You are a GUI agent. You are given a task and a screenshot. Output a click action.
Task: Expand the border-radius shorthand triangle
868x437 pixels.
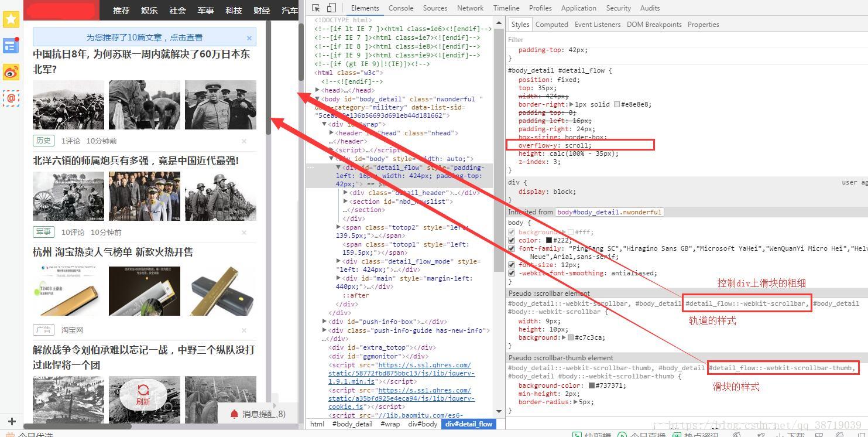coord(576,402)
